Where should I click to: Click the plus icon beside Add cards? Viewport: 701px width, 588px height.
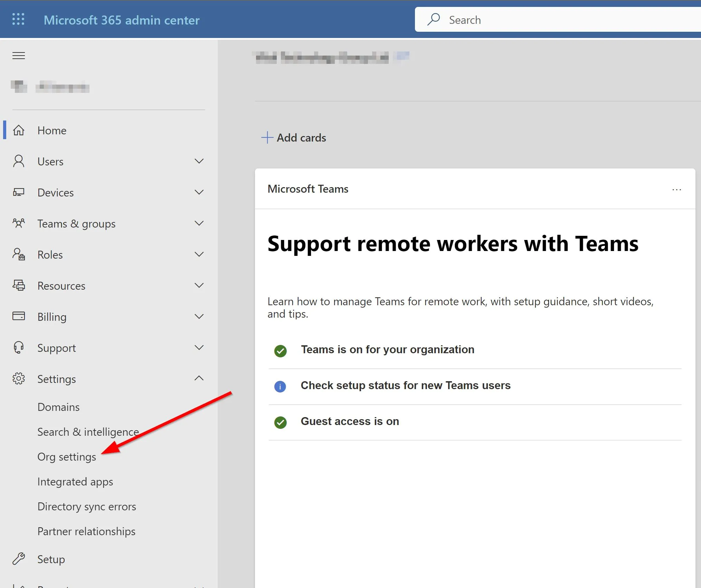(x=267, y=137)
